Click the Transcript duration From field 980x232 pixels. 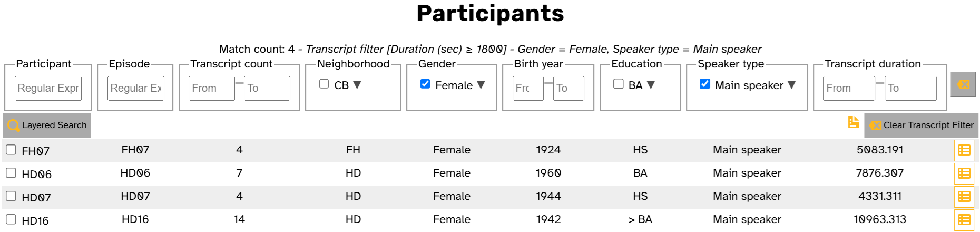[849, 88]
